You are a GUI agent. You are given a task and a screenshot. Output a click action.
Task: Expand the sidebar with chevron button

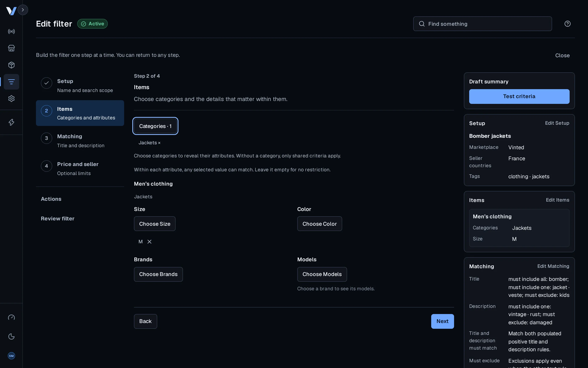23,10
